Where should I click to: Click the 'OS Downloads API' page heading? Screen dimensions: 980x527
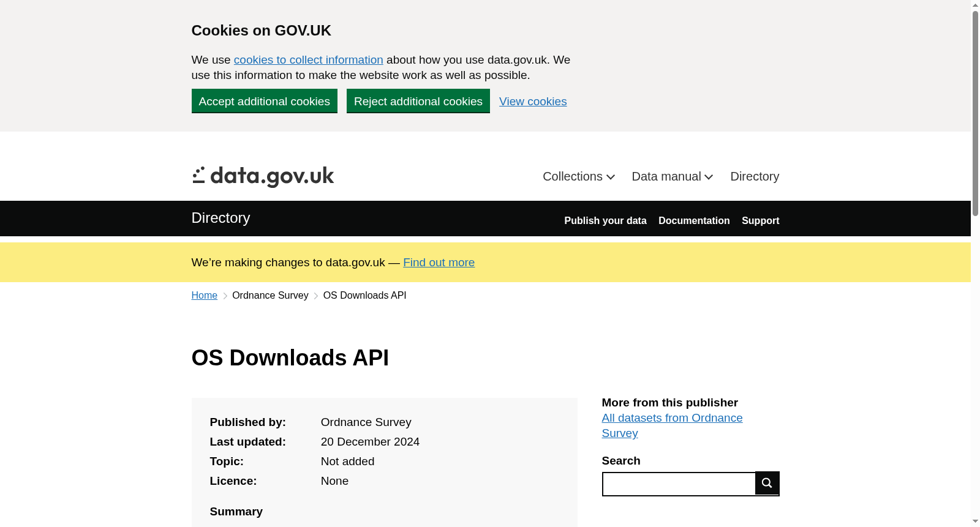[290, 358]
